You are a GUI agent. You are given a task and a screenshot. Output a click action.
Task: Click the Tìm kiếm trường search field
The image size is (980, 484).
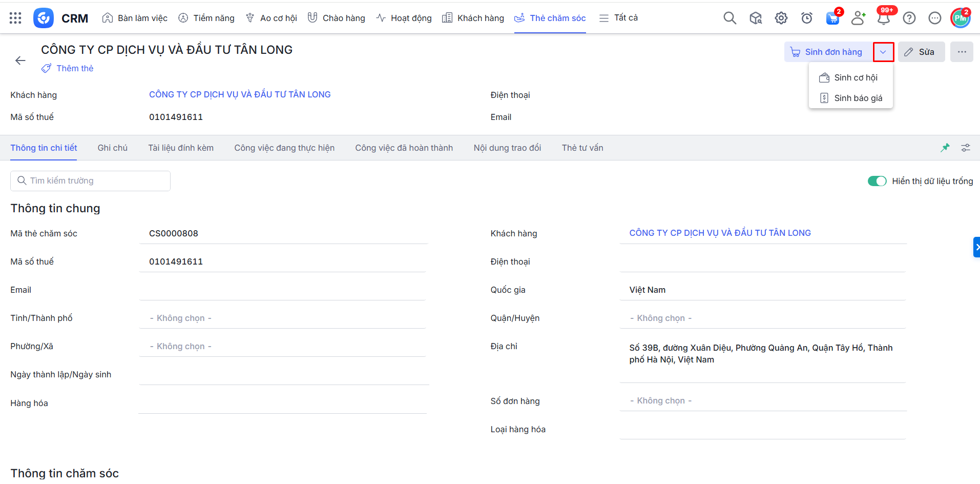pos(91,180)
